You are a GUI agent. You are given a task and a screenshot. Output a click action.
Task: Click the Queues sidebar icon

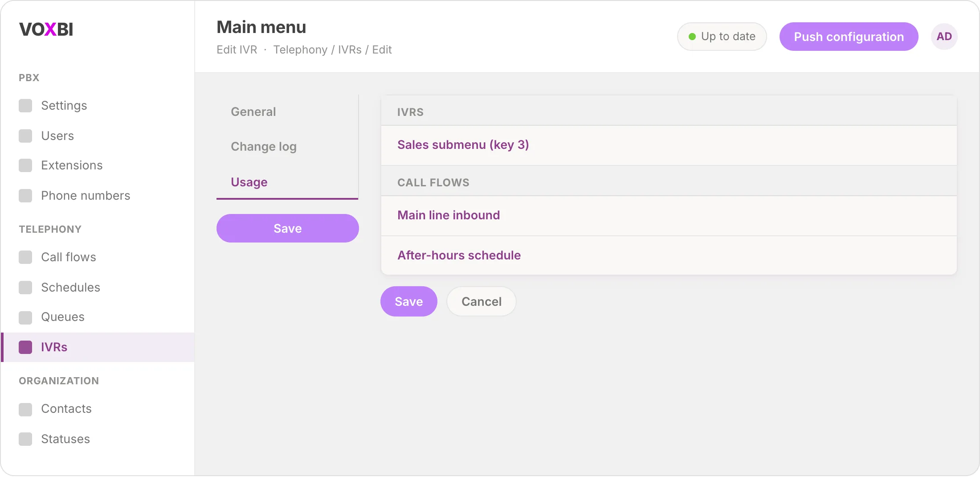coord(25,317)
